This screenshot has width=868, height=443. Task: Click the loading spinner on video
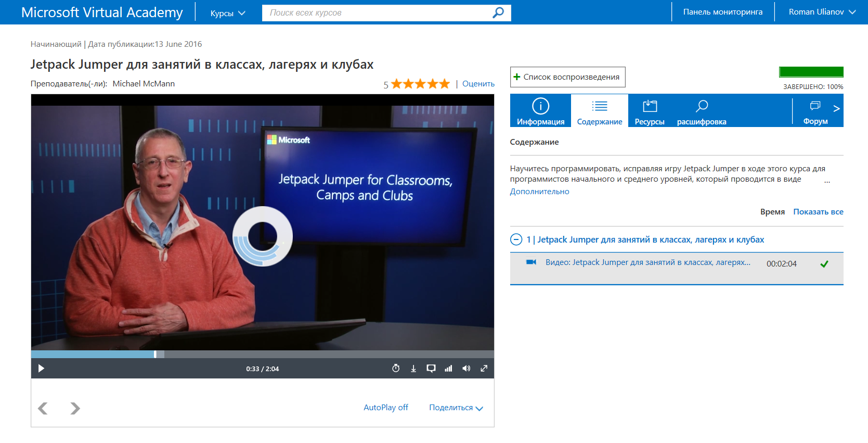pyautogui.click(x=263, y=236)
